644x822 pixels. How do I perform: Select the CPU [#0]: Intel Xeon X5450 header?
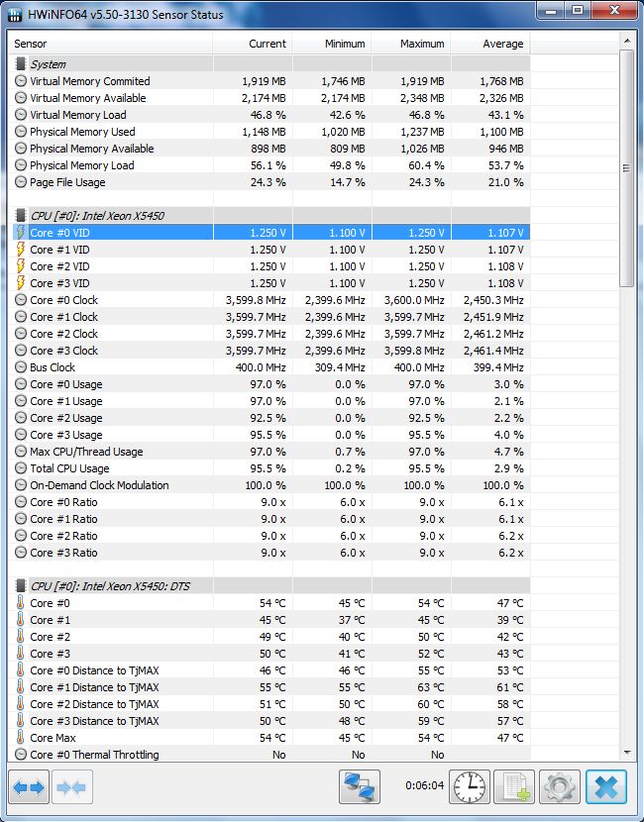[x=269, y=216]
